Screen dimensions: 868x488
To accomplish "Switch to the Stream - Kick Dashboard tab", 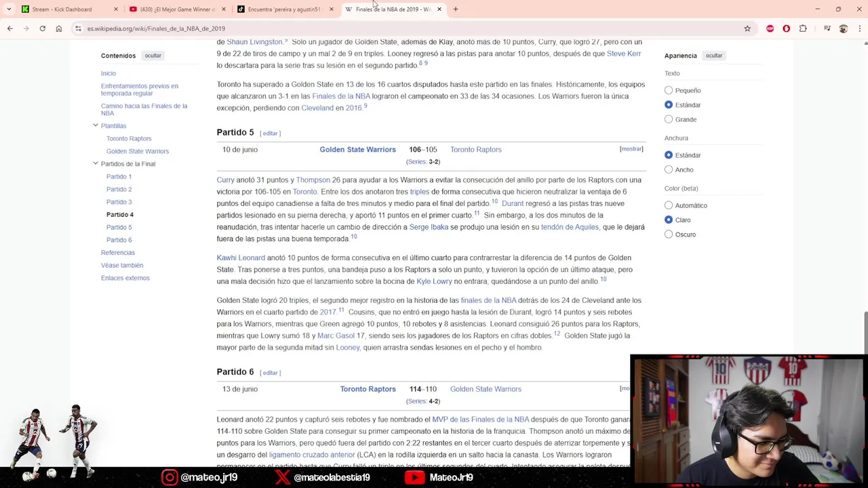I will point(62,9).
